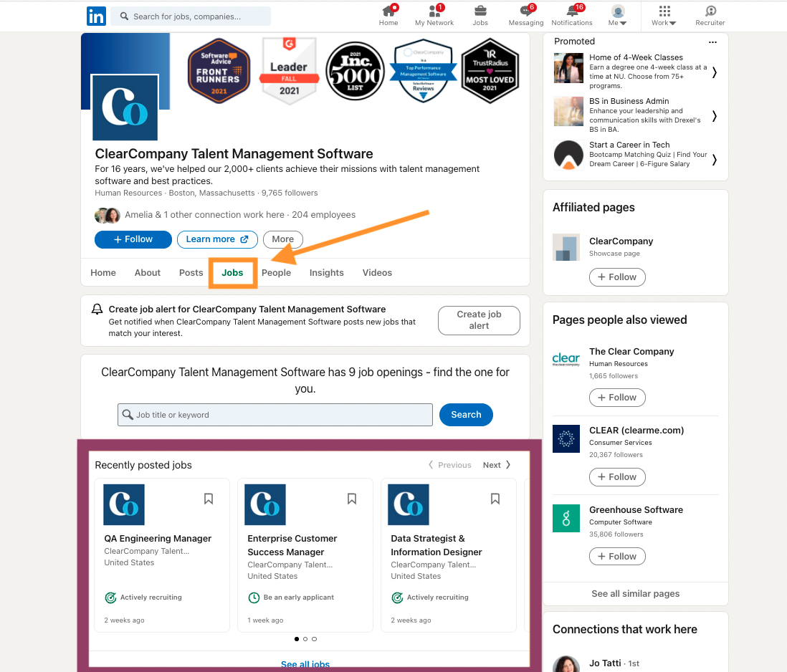Open Promoted section three-dots menu
This screenshot has width=787, height=672.
712,42
